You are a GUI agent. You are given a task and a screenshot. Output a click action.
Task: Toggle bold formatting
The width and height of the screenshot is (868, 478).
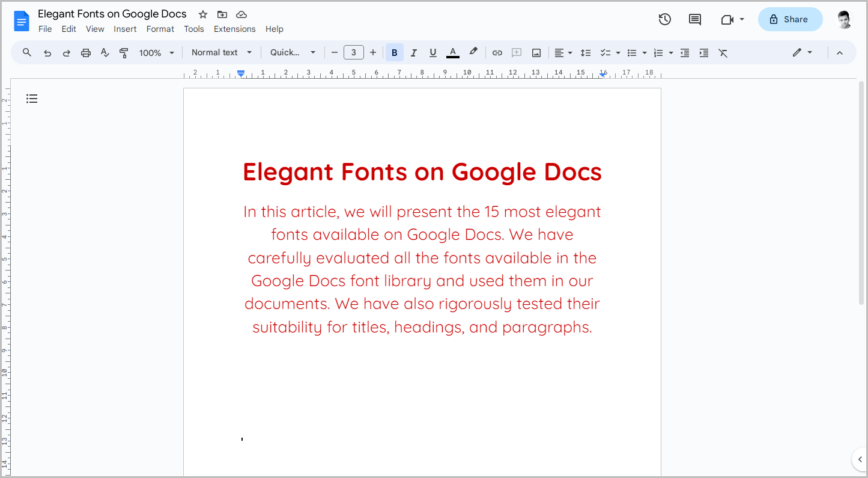tap(394, 52)
